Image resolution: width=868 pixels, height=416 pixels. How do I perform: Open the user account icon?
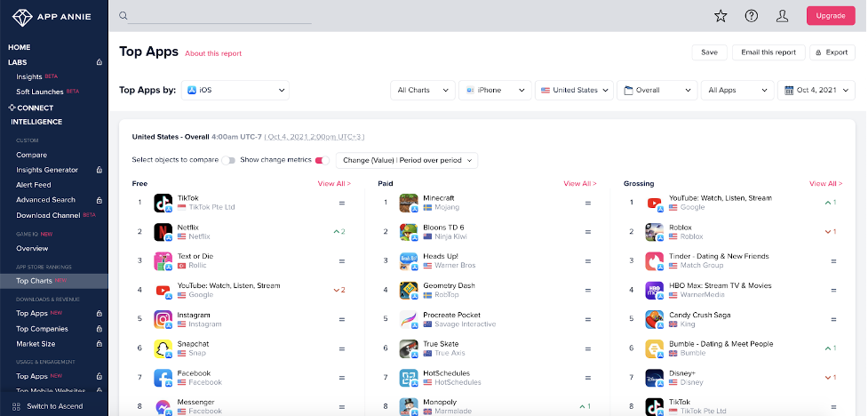[782, 16]
